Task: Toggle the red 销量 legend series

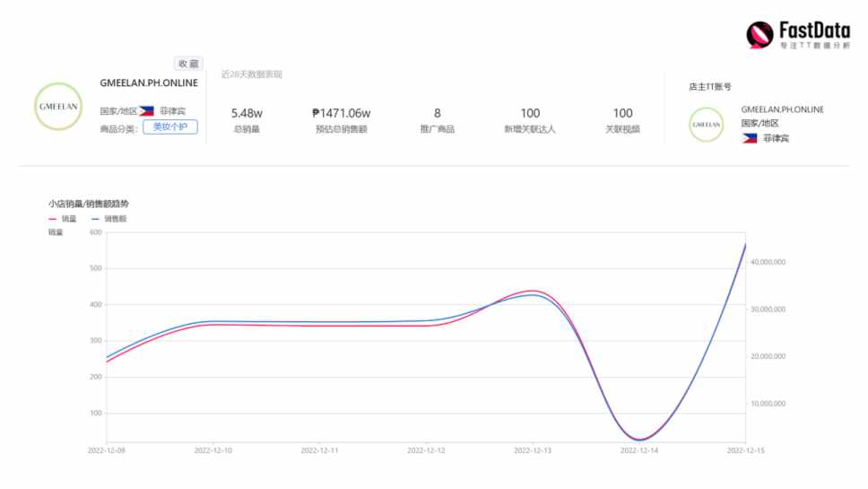Action: pyautogui.click(x=63, y=219)
